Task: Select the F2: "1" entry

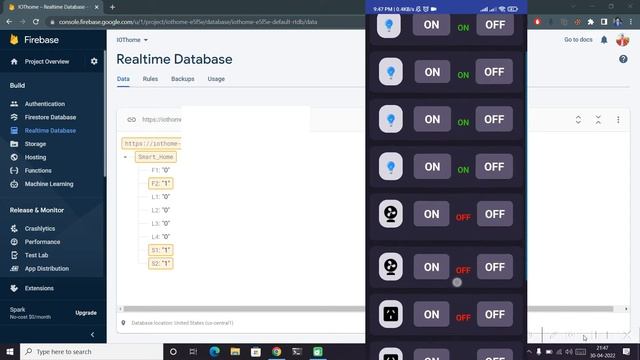Action: 161,183
